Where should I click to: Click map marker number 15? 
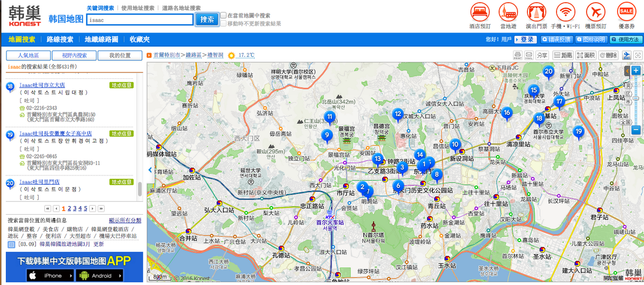(x=533, y=91)
